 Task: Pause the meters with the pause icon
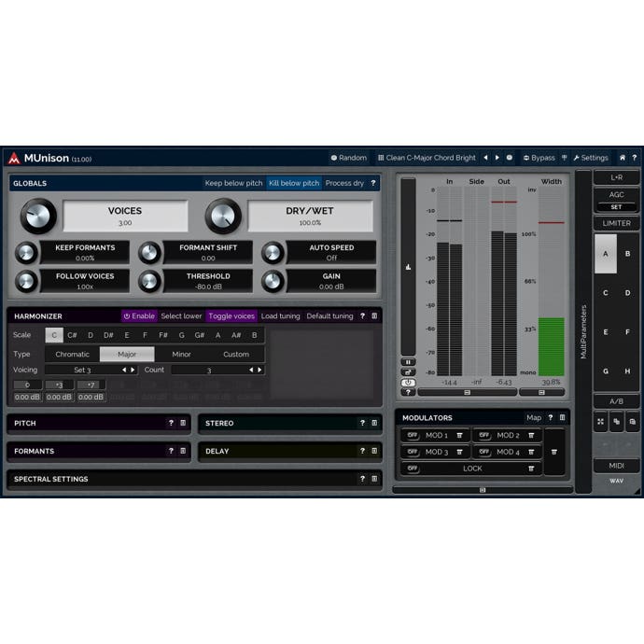(x=408, y=362)
